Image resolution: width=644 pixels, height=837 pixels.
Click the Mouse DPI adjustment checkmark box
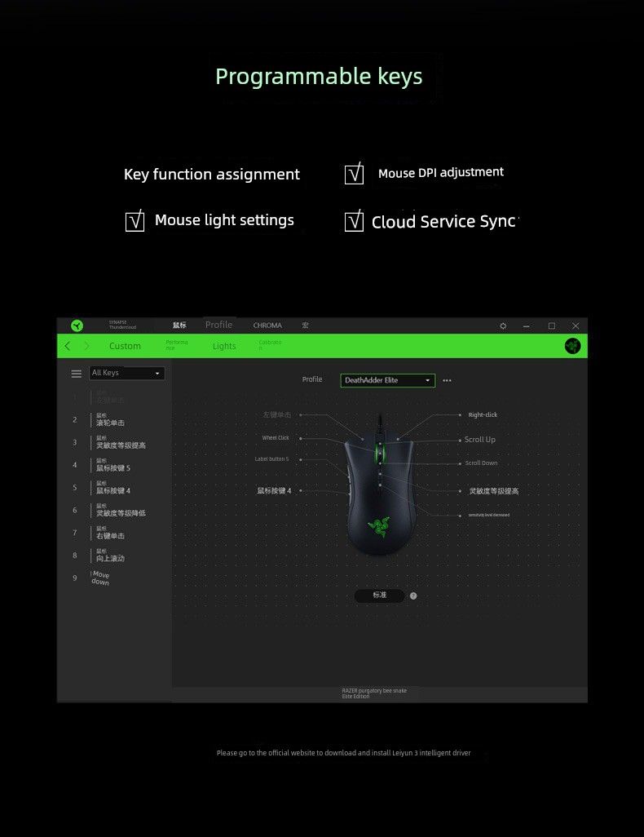click(x=355, y=174)
